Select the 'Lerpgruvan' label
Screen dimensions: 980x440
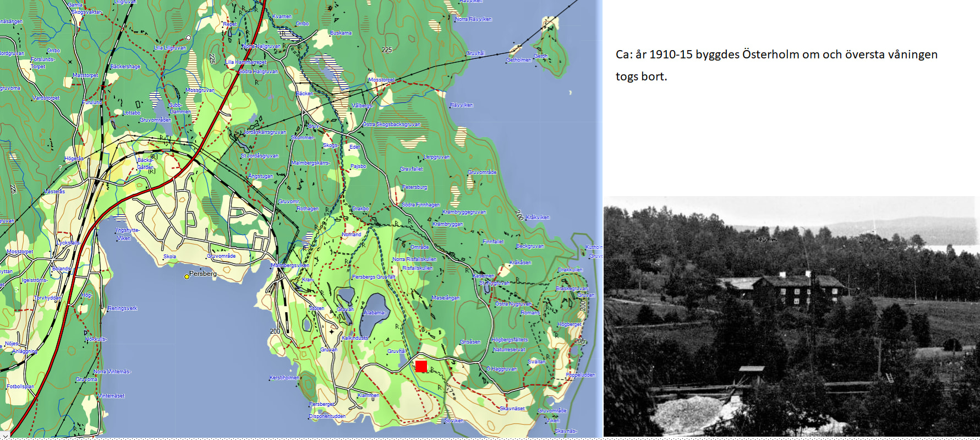436,157
